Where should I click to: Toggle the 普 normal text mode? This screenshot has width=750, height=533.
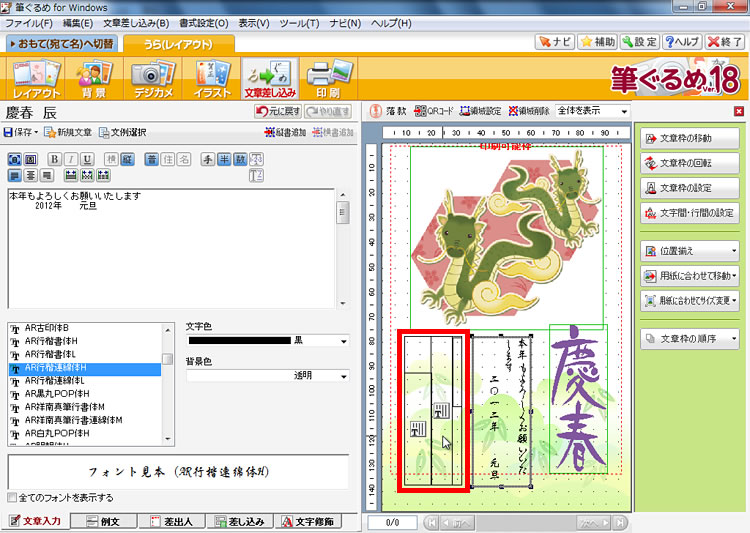[152, 159]
